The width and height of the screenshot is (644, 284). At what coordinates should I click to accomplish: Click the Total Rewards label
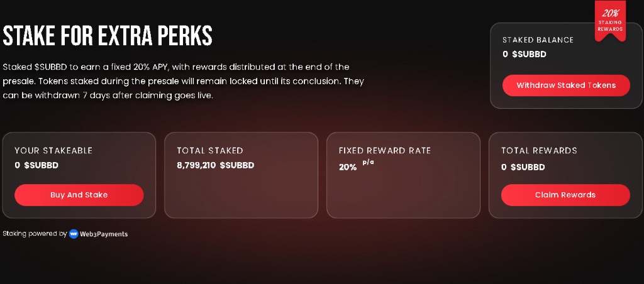click(x=539, y=151)
